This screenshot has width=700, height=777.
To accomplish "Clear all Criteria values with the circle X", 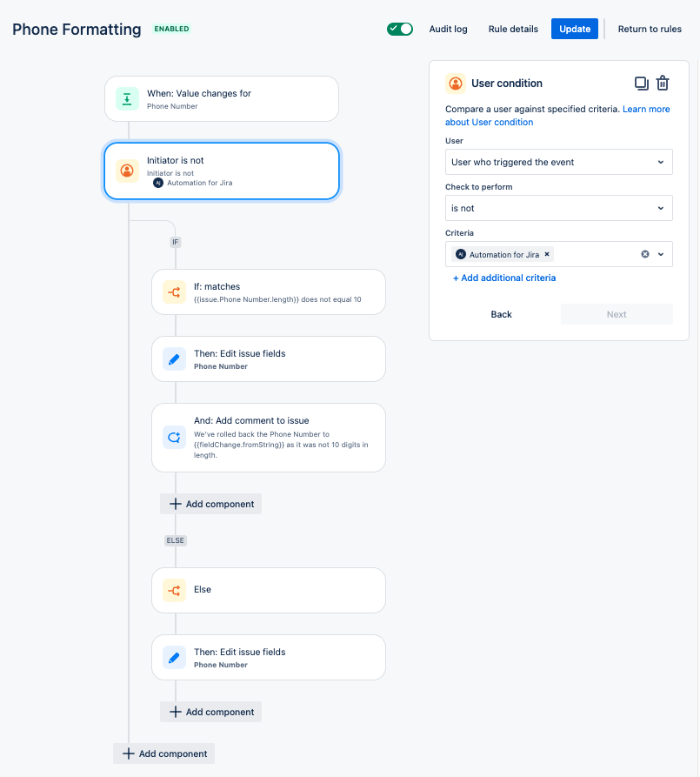I will tap(645, 254).
